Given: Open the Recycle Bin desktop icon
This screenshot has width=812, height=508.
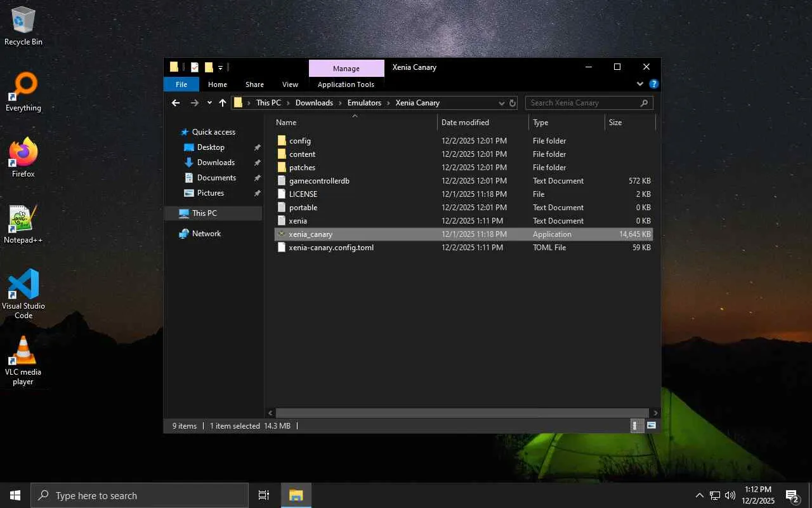Looking at the screenshot, I should point(23,26).
